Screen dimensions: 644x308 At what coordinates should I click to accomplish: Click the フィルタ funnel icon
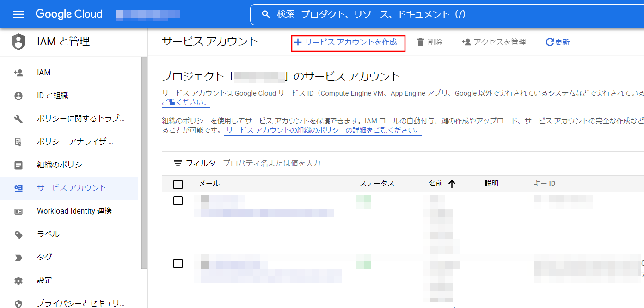(178, 163)
